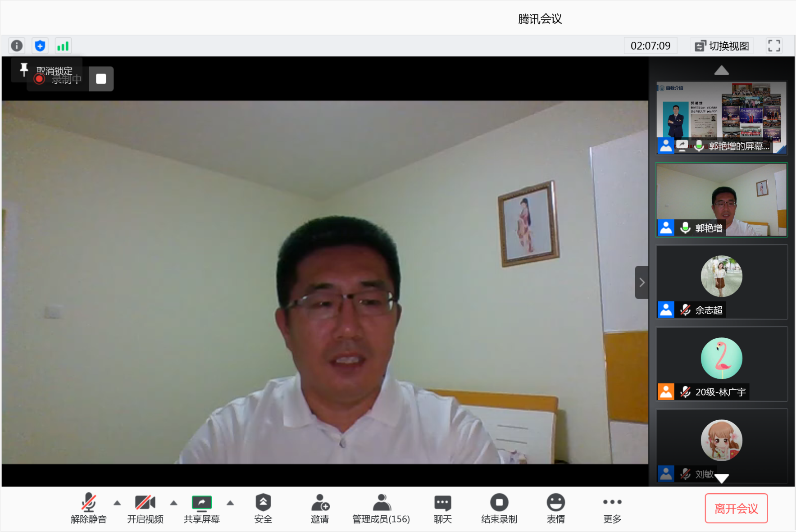Screen dimensions: 796x532
Task: Expand audio options arrow beside 解除静音
Action: tap(117, 503)
